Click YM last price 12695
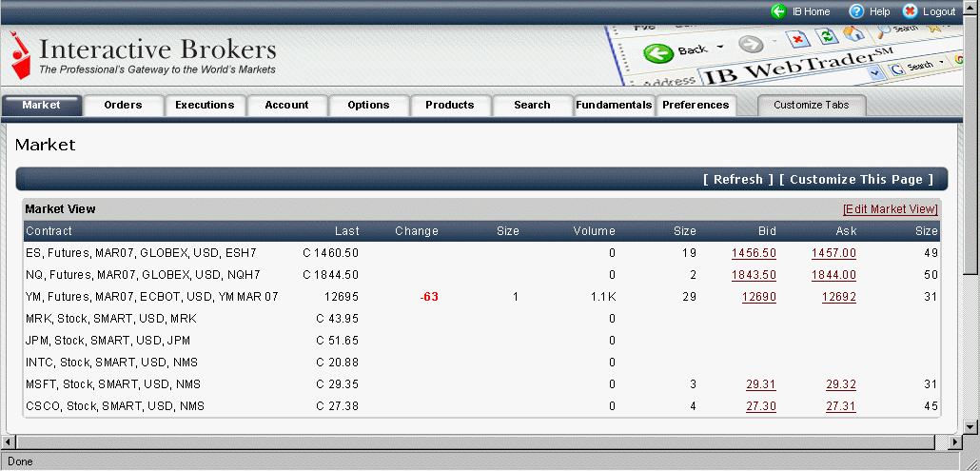This screenshot has height=471, width=980. coord(342,297)
